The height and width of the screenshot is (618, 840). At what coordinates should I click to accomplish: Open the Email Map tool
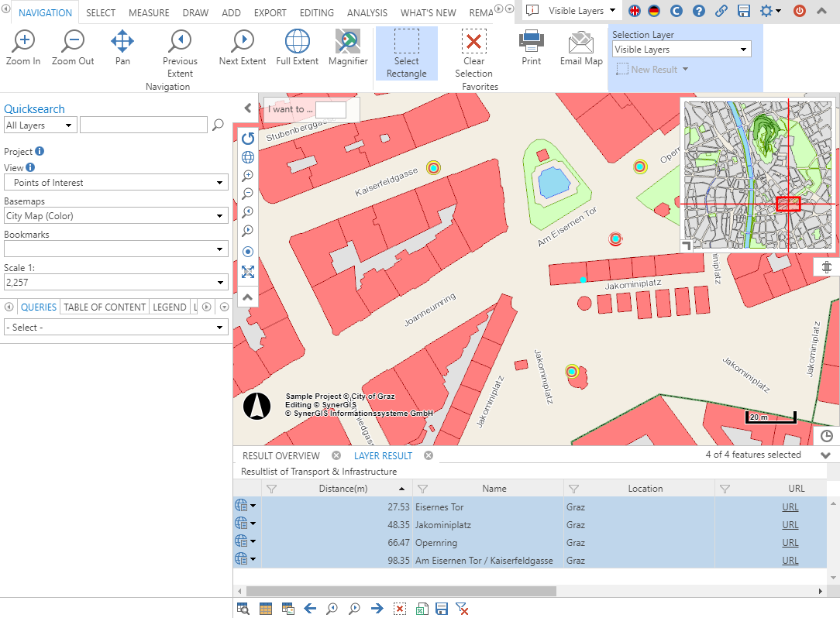point(581,48)
